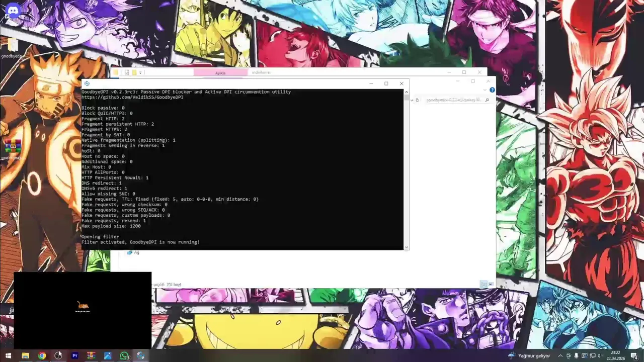Open the address history dropdown in Explorer

click(412, 100)
